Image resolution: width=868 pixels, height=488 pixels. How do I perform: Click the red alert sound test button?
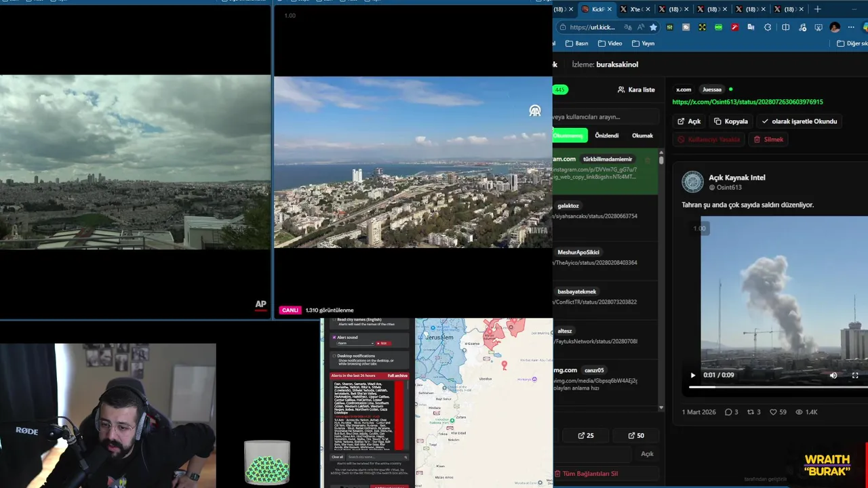click(382, 343)
